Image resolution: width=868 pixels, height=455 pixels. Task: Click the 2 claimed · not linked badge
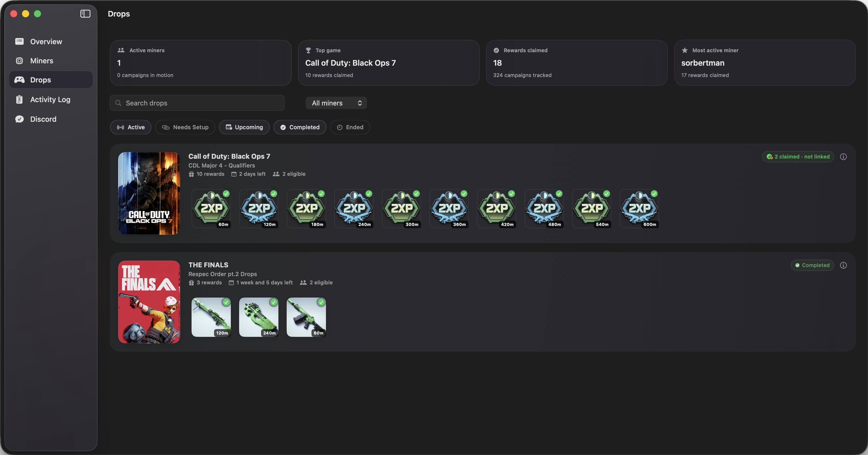pyautogui.click(x=798, y=156)
